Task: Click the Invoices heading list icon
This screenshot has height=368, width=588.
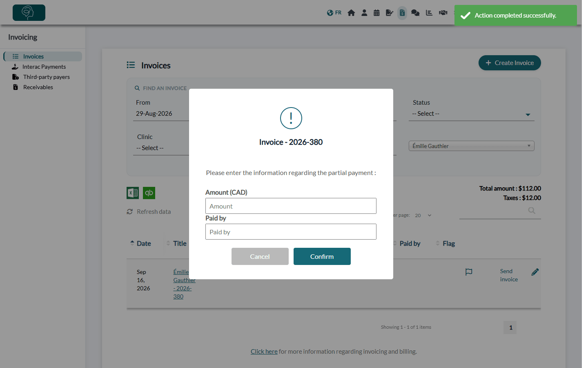Action: [x=131, y=65]
